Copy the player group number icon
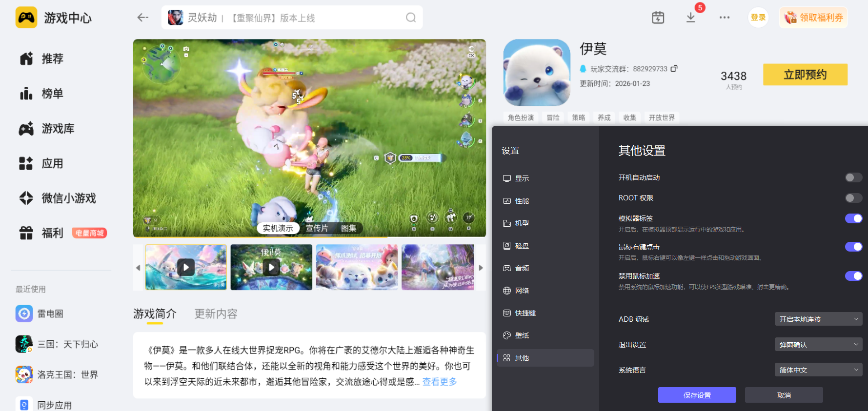868x411 pixels. pos(674,69)
